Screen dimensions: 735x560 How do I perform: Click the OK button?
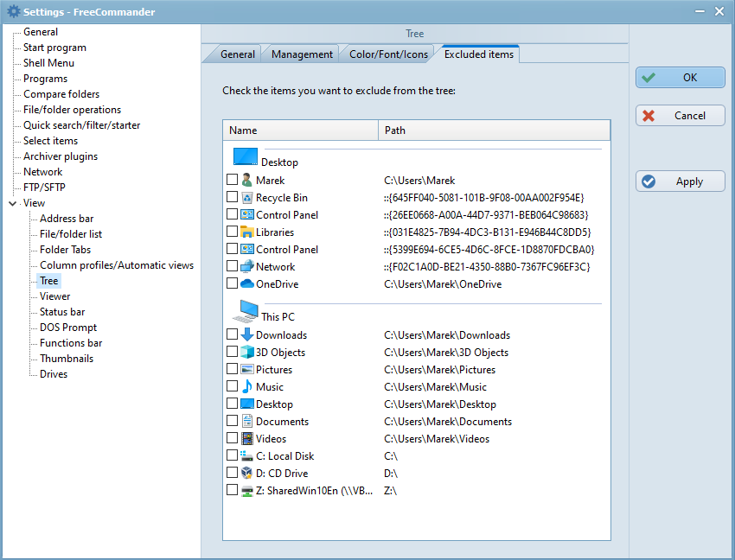click(x=681, y=77)
